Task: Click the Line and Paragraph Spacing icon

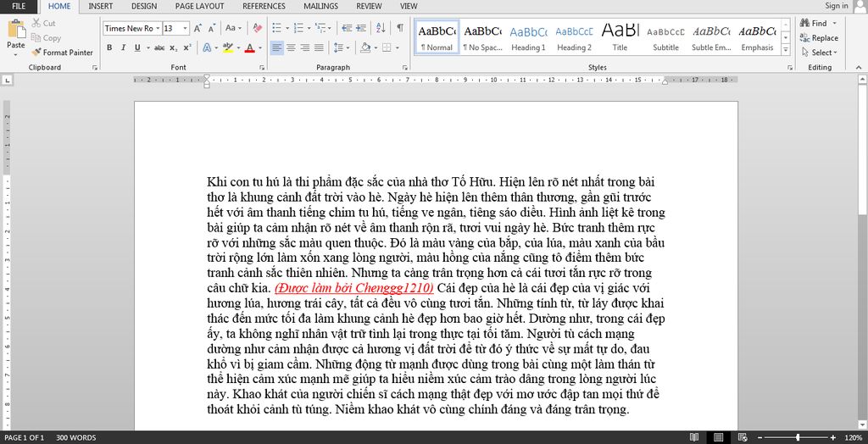Action: [339, 47]
